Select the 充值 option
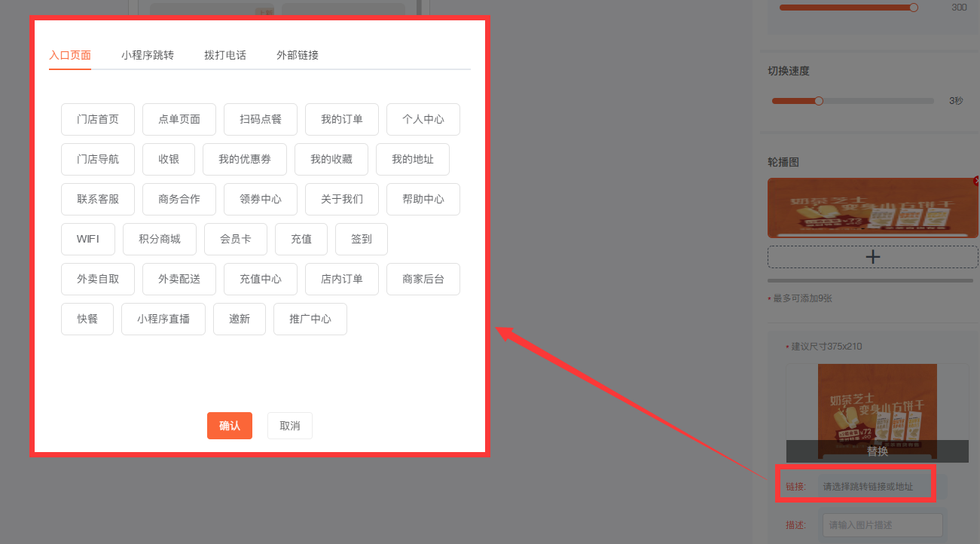This screenshot has width=980, height=544. [301, 239]
